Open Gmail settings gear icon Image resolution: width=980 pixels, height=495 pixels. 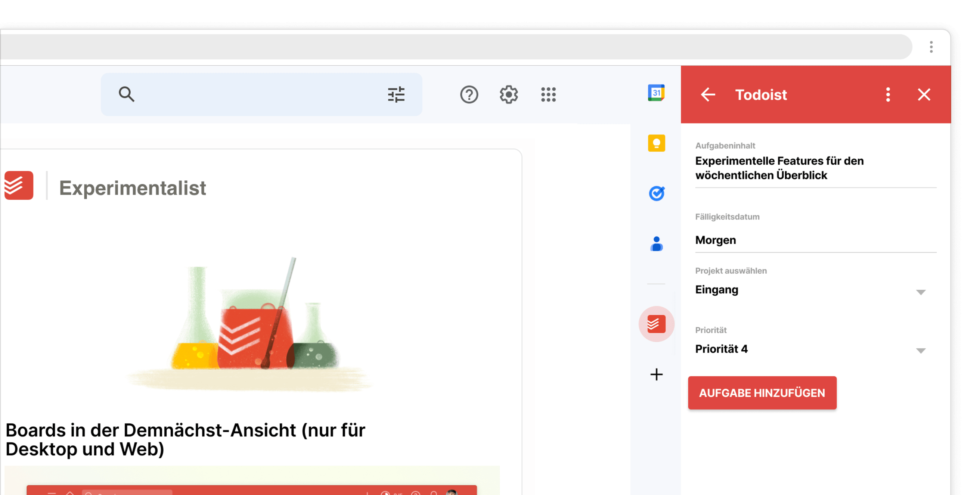click(509, 94)
